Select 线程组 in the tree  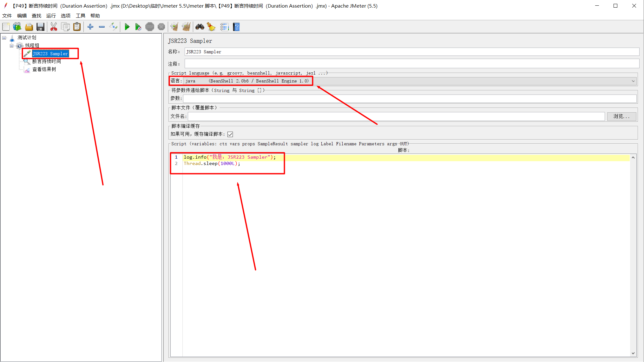pyautogui.click(x=32, y=46)
